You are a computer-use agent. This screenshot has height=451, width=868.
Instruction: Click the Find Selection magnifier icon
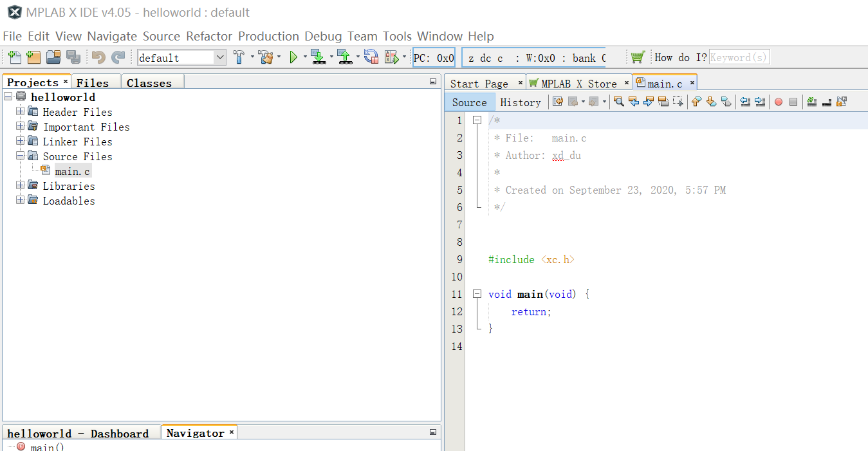(619, 102)
